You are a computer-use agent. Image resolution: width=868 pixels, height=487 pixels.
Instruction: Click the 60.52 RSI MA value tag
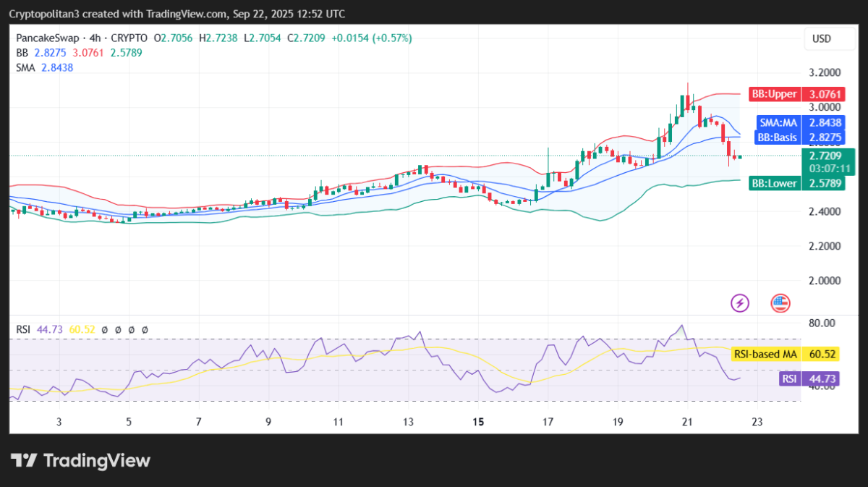click(x=822, y=354)
